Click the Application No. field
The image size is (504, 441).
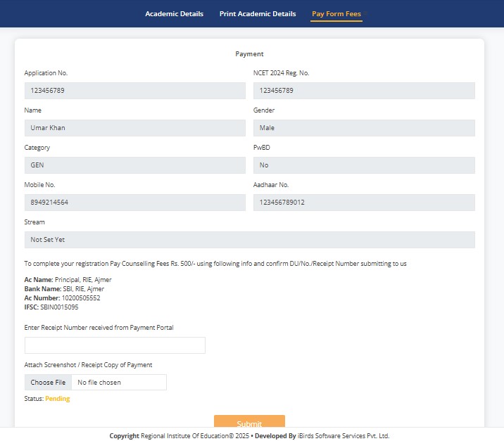[134, 91]
